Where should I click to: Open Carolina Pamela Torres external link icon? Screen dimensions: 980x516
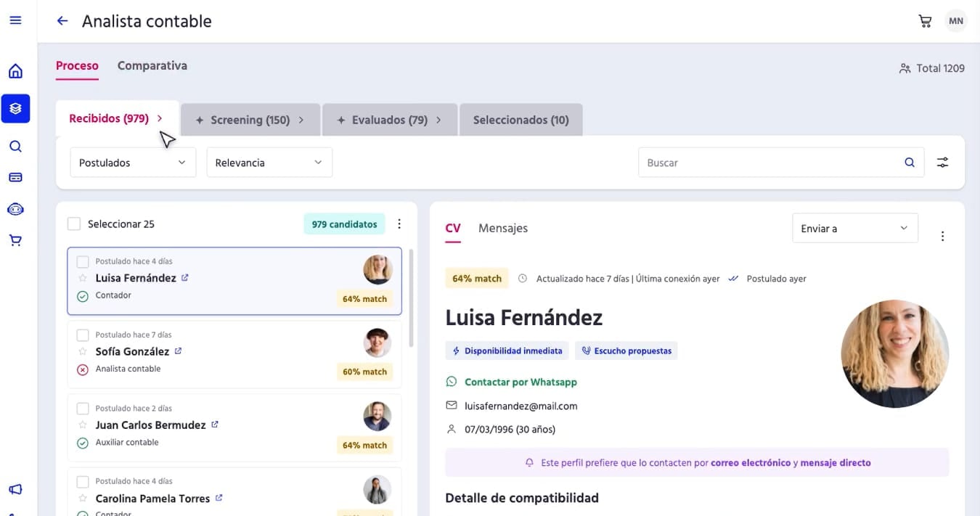tap(219, 498)
